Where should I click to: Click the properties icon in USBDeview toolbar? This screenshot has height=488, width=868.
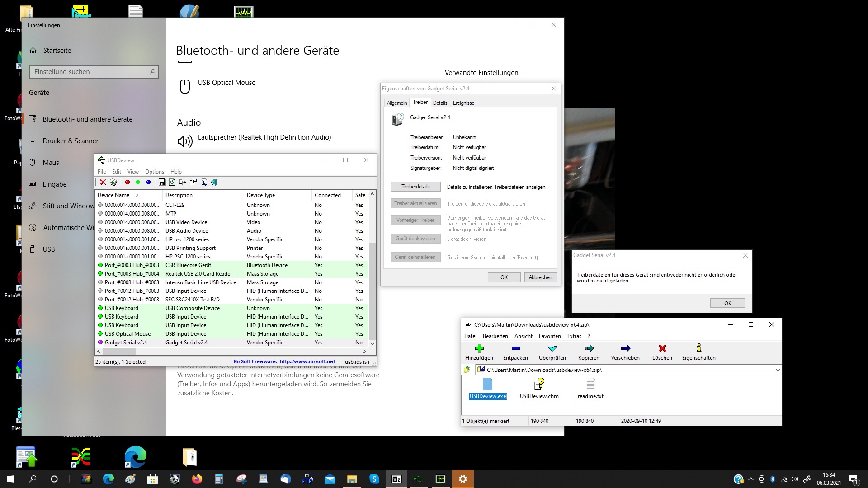click(193, 182)
